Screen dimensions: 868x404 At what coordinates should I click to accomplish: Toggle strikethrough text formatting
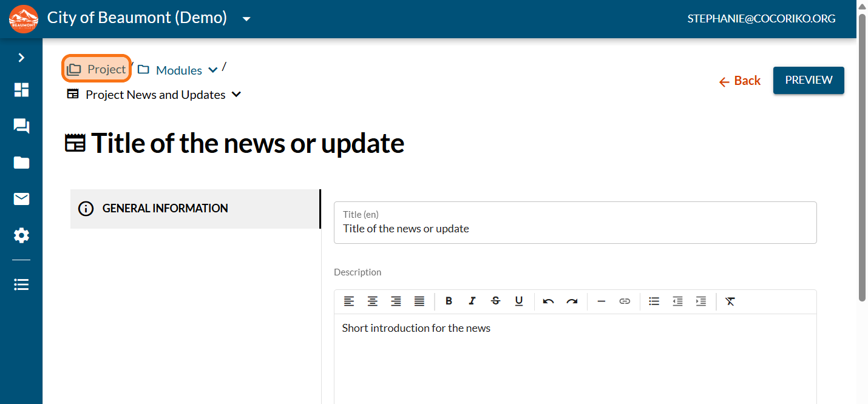495,301
